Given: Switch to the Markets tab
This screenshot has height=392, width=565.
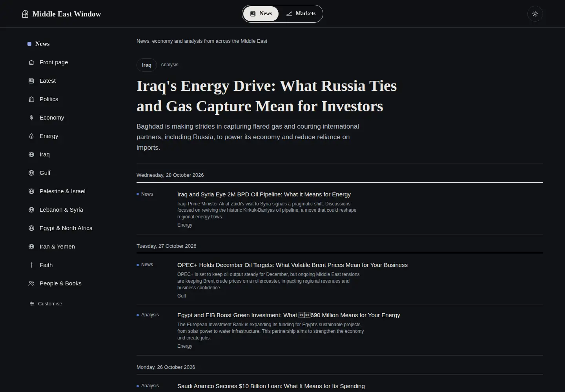Looking at the screenshot, I should coord(301,14).
